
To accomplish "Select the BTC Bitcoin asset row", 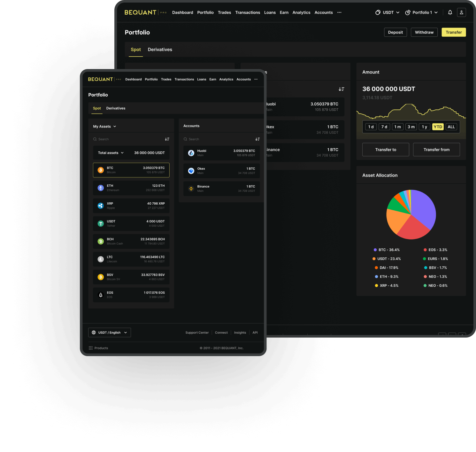I will 131,170.
